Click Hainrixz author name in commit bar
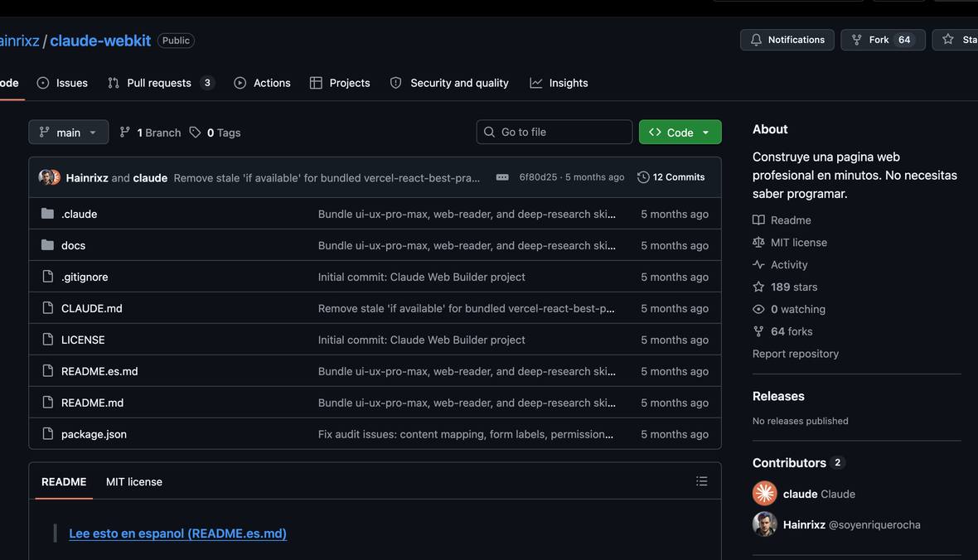Screen dimensions: 978x560 click(x=87, y=178)
